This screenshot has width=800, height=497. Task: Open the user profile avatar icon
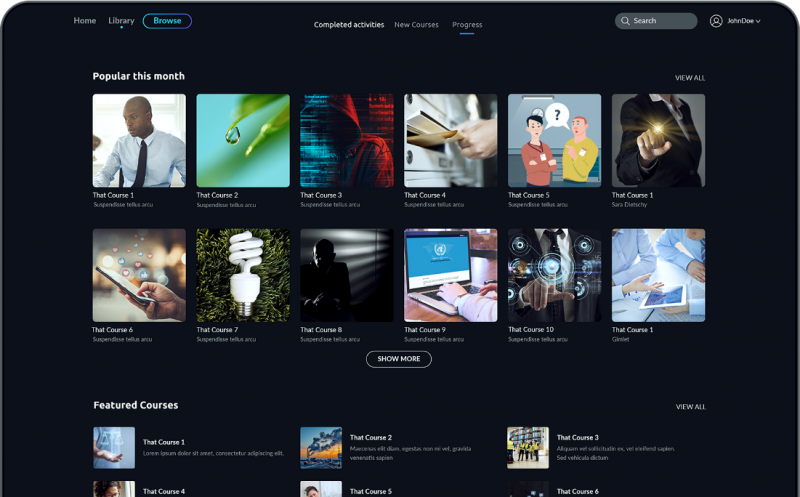tap(716, 21)
